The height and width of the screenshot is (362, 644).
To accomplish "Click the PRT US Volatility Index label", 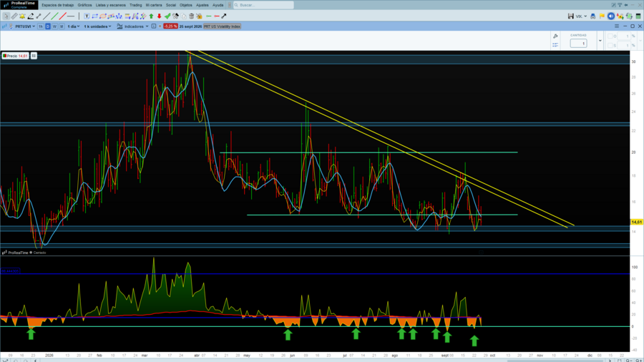I will 223,26.
